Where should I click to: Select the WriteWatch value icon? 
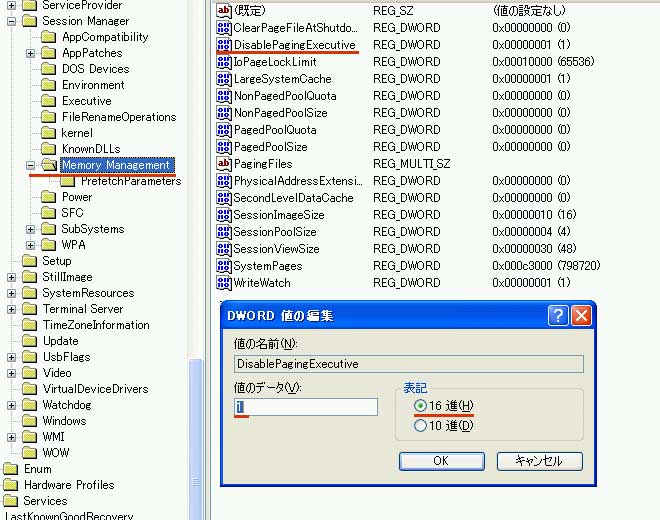pyautogui.click(x=224, y=283)
